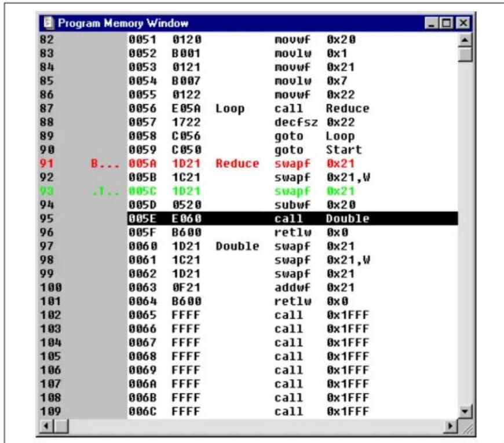Click opcode C050 at address 0059
Image resolution: width=504 pixels, height=443 pixels.
pyautogui.click(x=186, y=150)
